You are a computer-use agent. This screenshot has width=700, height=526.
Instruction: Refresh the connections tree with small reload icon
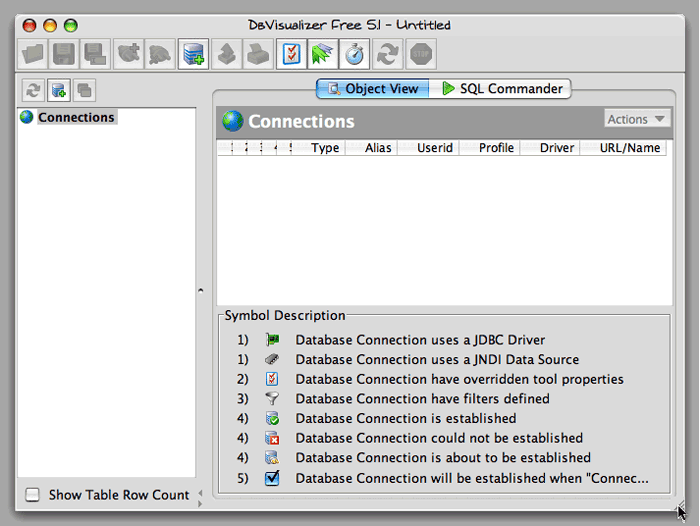[x=33, y=90]
